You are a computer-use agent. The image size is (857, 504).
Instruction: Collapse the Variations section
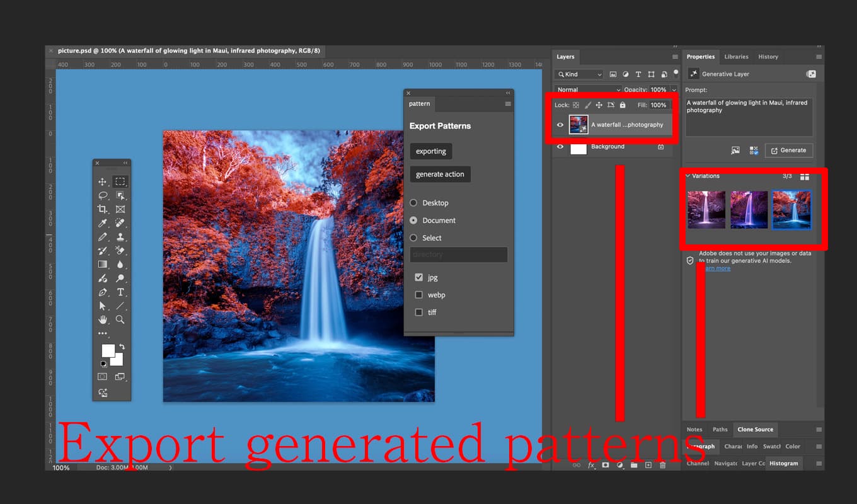click(x=688, y=176)
